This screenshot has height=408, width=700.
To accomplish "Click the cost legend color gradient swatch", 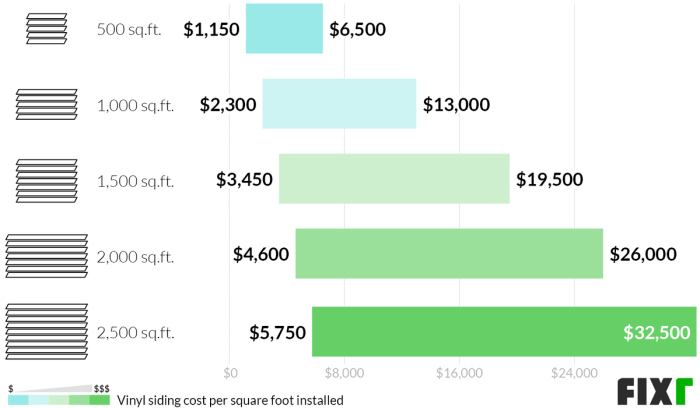I will click(58, 400).
